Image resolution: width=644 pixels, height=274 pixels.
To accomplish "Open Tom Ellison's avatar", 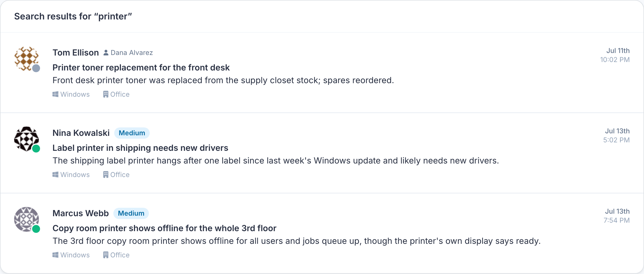I will (x=27, y=59).
